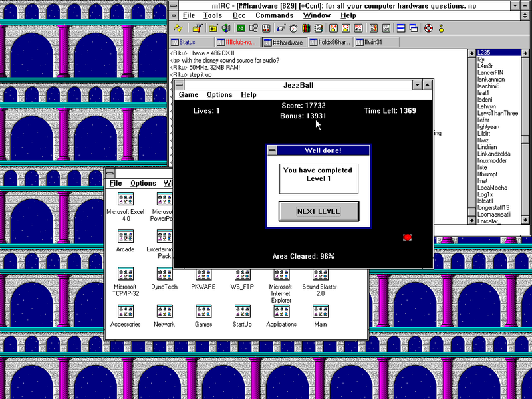Select the Microsoft TCP/IP-32 group icon

pos(126,274)
